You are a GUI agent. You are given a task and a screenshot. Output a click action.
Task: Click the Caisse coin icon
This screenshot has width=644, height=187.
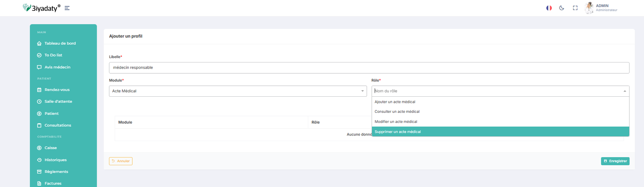tap(39, 148)
